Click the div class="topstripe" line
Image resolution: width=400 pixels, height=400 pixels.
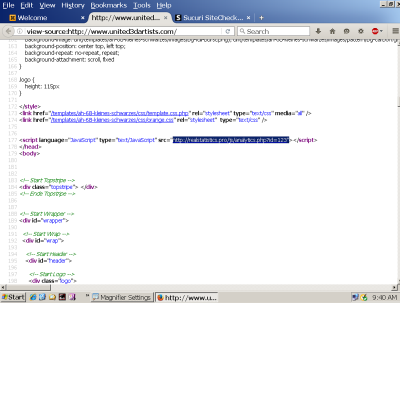pyautogui.click(x=58, y=187)
